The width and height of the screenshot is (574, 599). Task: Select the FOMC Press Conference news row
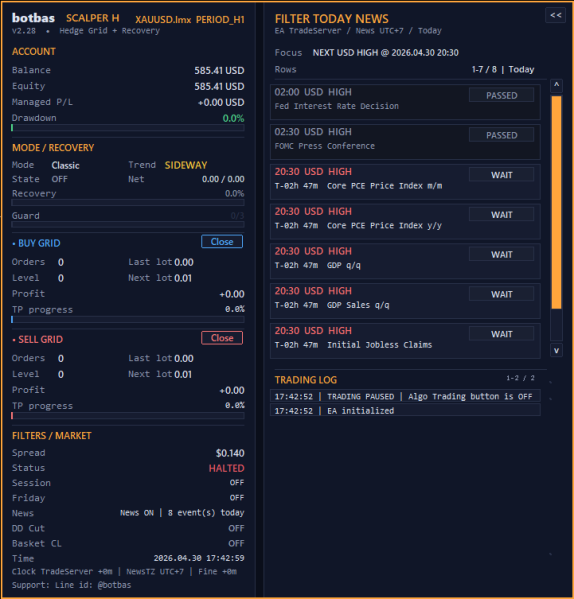tap(405, 142)
